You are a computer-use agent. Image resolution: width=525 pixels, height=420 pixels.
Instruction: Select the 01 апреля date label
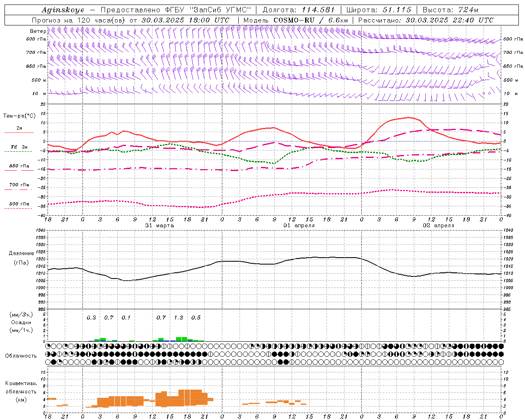[x=299, y=226]
